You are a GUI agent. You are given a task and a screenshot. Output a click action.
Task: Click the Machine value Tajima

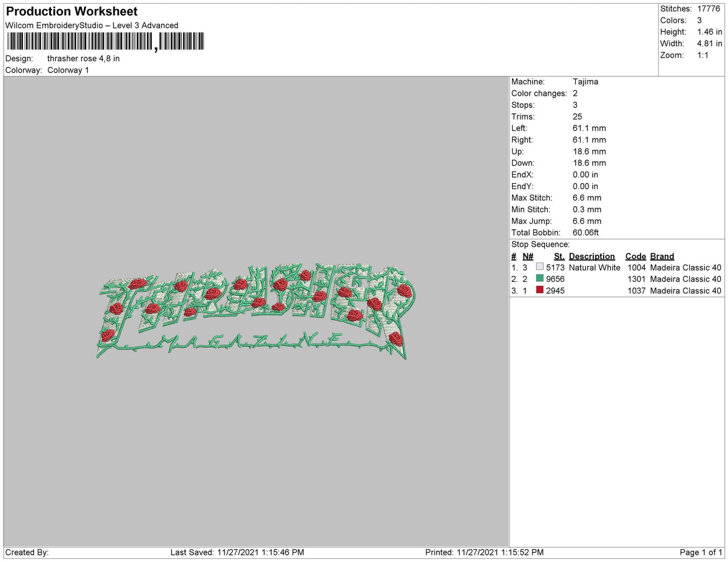click(x=585, y=81)
